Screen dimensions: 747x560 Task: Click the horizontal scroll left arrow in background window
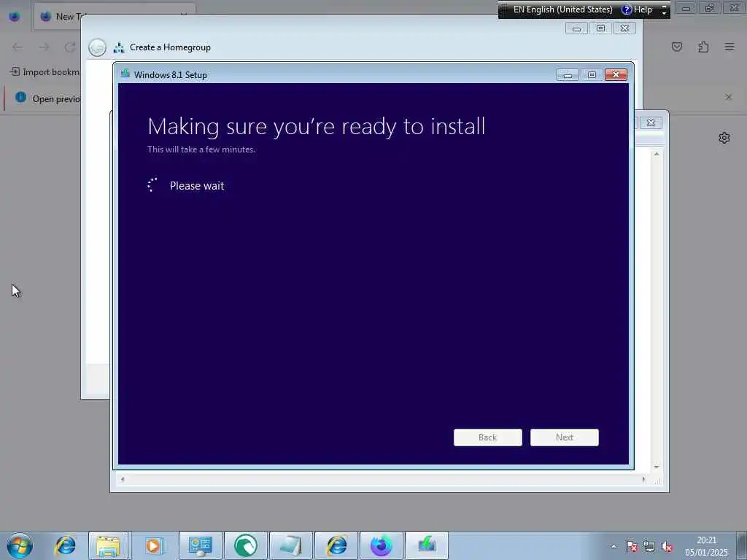click(123, 480)
